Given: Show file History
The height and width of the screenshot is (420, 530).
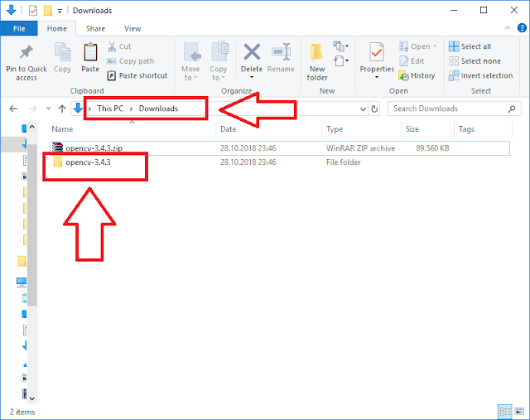Looking at the screenshot, I should point(417,75).
